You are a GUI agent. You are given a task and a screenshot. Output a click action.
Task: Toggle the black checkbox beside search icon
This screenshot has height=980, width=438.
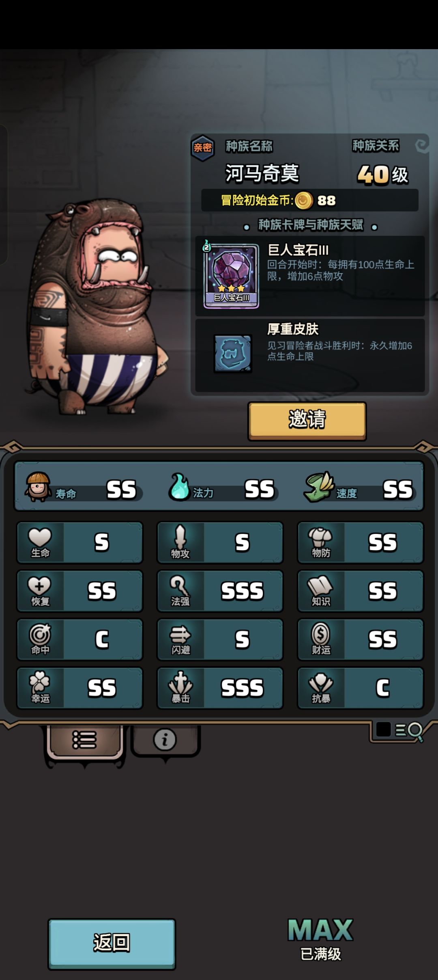[383, 730]
